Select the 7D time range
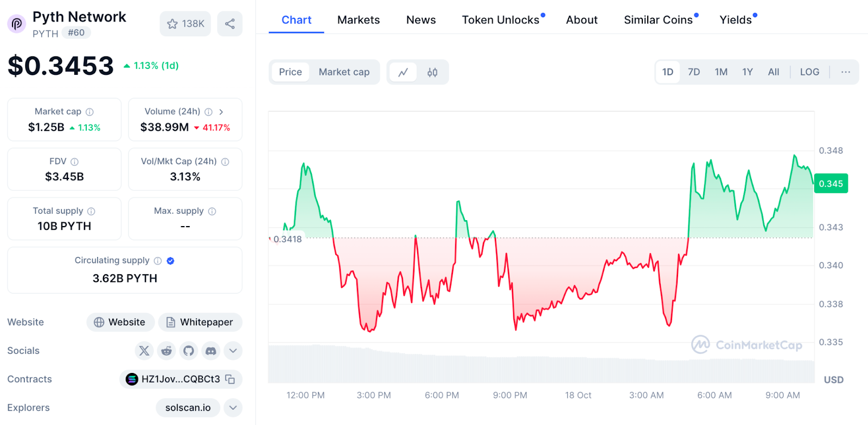 pos(694,72)
